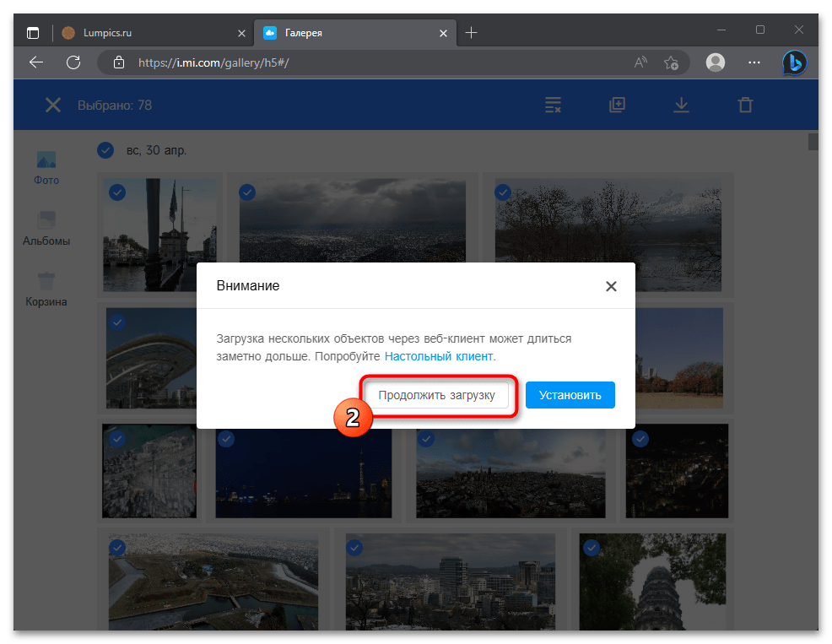The width and height of the screenshot is (832, 644).
Task: Uncheck the first photo with flagpole
Action: (117, 192)
